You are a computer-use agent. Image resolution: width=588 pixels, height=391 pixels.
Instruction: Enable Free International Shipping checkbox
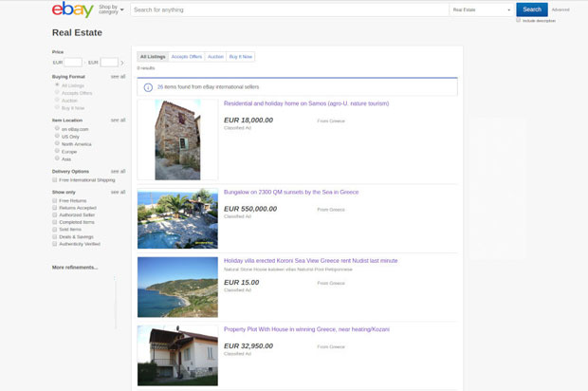click(x=55, y=179)
